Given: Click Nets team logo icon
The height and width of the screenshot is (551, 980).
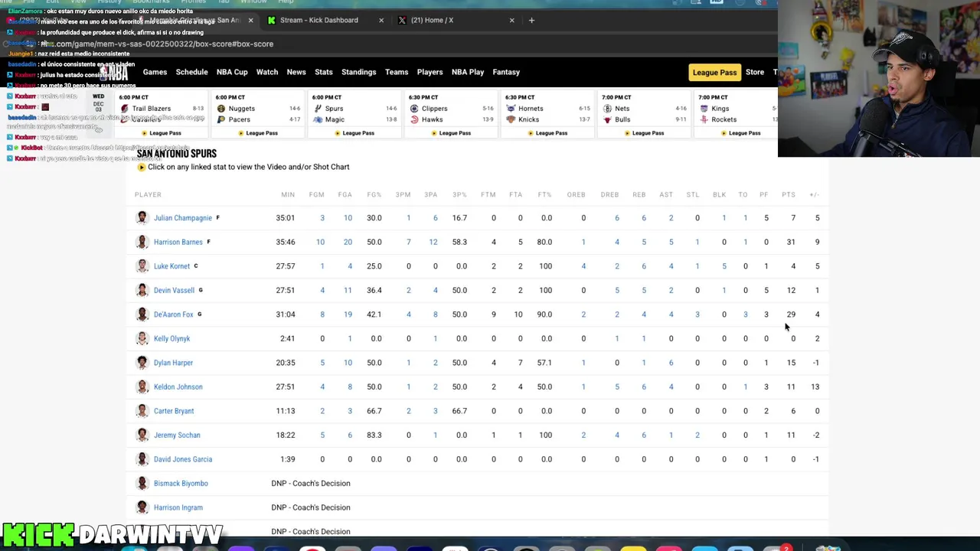Looking at the screenshot, I should coord(607,109).
